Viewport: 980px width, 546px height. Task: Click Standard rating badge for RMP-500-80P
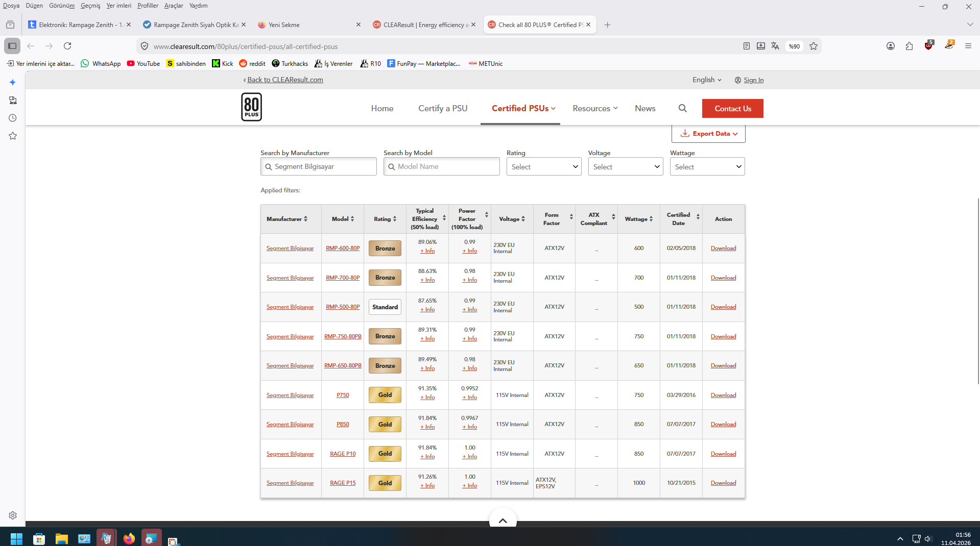pos(385,307)
